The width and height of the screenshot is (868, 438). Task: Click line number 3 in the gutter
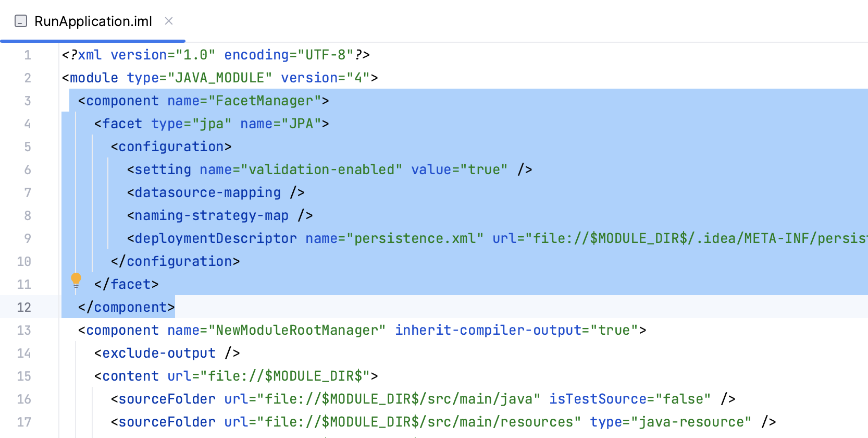(x=27, y=101)
